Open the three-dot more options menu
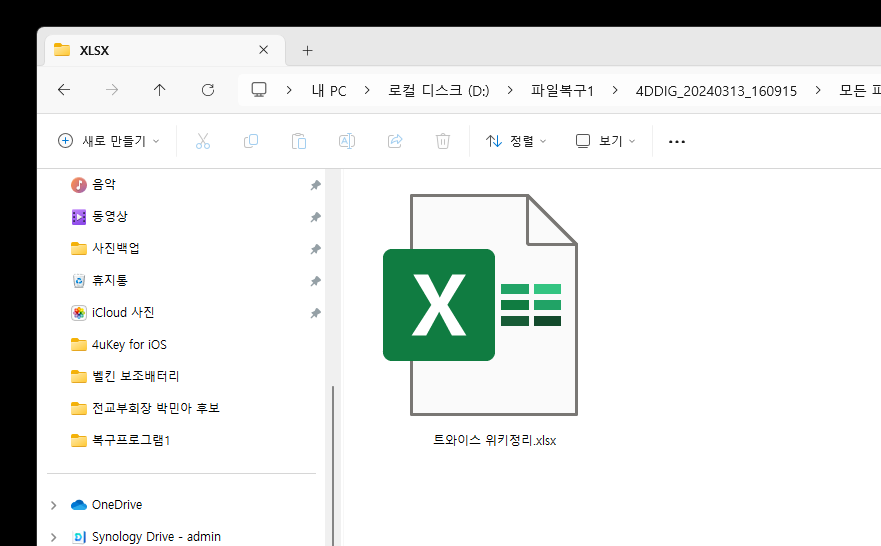The height and width of the screenshot is (546, 881). pos(676,142)
